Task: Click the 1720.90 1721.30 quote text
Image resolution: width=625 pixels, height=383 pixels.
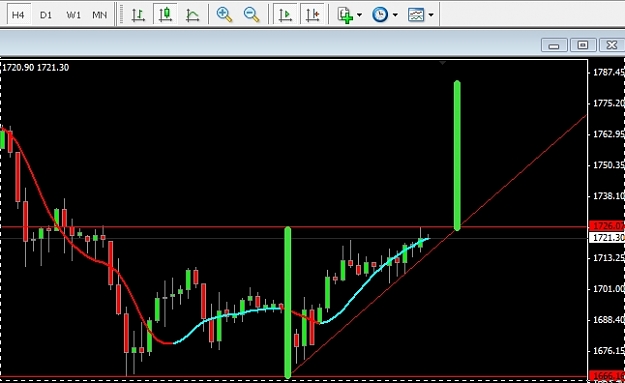Action: pyautogui.click(x=35, y=67)
